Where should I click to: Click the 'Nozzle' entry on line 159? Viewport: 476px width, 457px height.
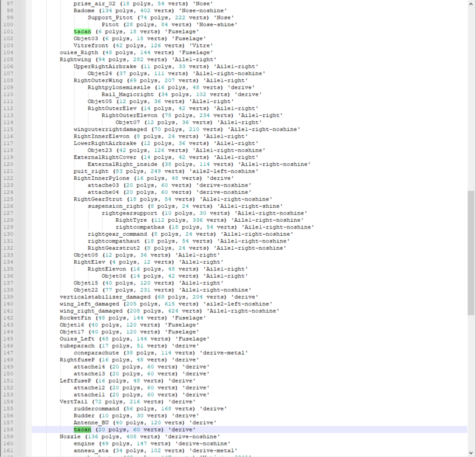click(x=70, y=436)
